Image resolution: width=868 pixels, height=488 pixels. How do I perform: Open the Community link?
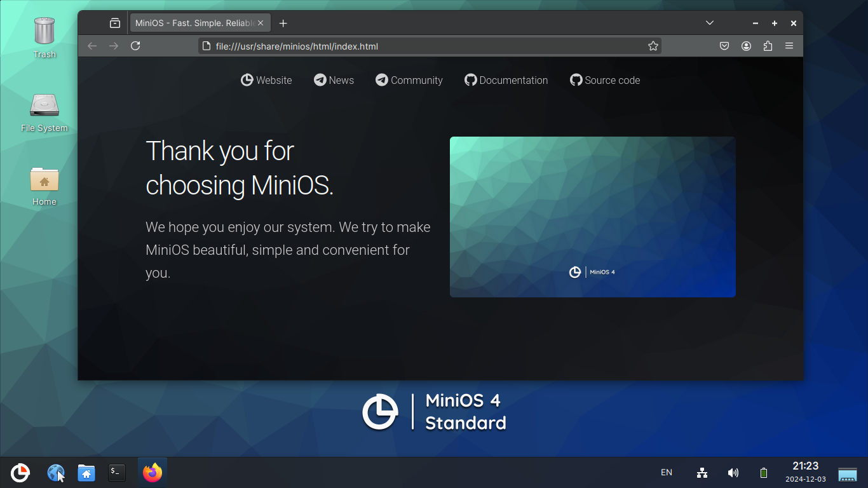409,80
